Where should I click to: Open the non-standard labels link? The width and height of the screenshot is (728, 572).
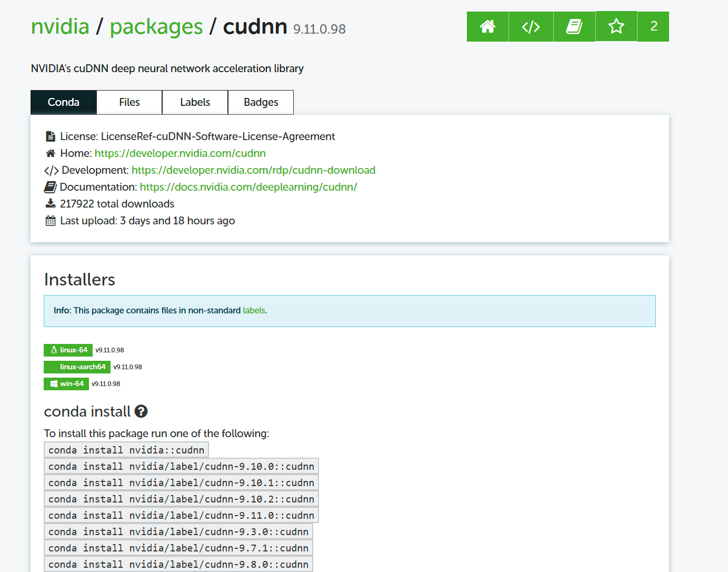(x=254, y=310)
